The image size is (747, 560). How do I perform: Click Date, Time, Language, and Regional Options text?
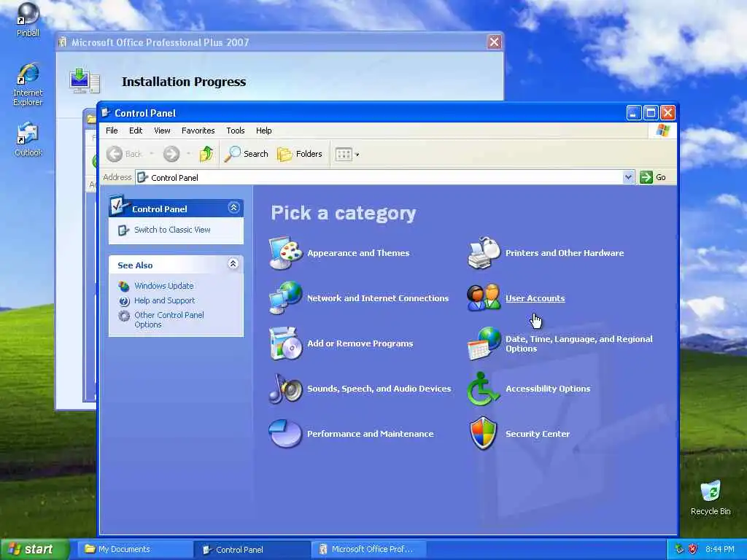tap(578, 343)
